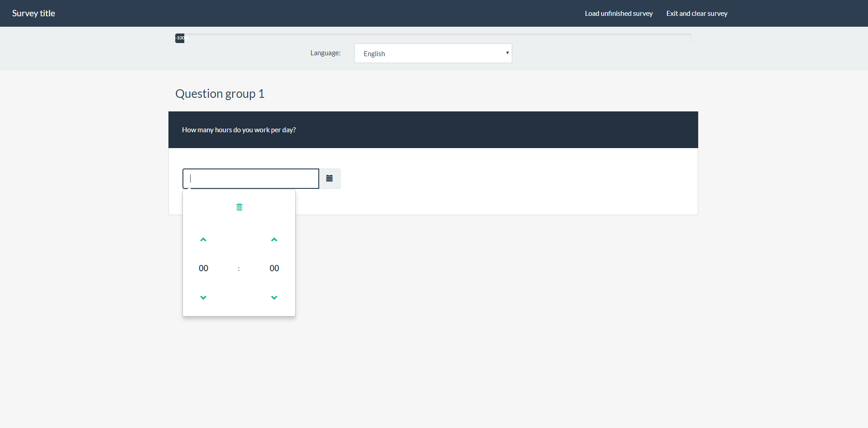Click the -100 progress bar indicator
The width and height of the screenshot is (868, 428).
click(180, 38)
